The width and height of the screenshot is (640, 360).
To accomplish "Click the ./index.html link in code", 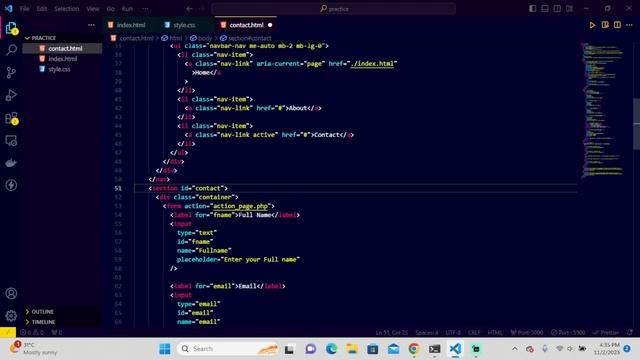I will [372, 64].
